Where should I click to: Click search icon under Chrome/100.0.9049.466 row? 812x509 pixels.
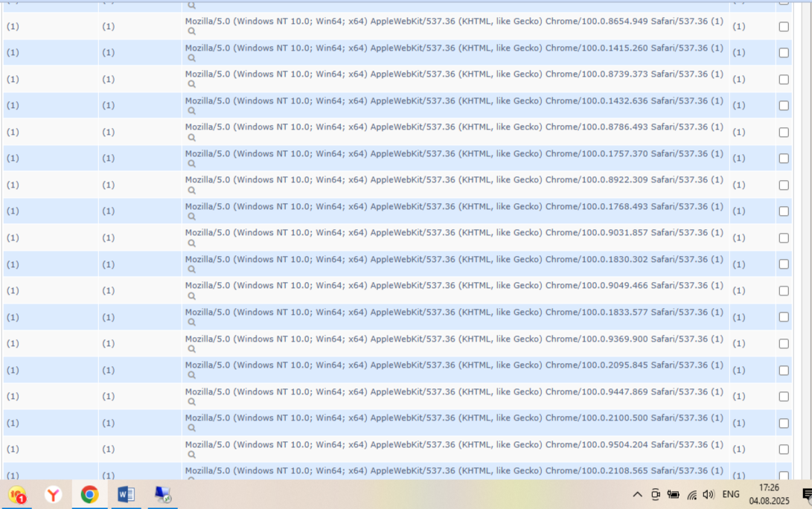point(191,296)
